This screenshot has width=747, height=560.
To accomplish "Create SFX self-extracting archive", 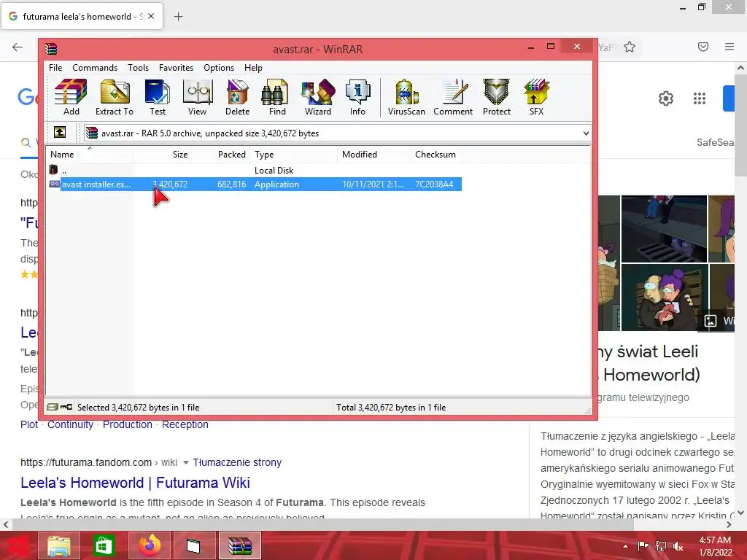I will tap(536, 98).
